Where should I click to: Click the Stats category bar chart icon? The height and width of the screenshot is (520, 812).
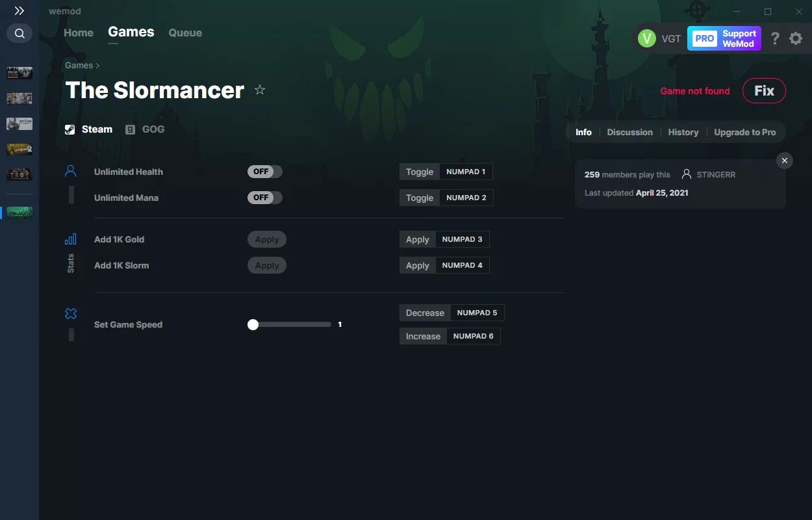[71, 239]
